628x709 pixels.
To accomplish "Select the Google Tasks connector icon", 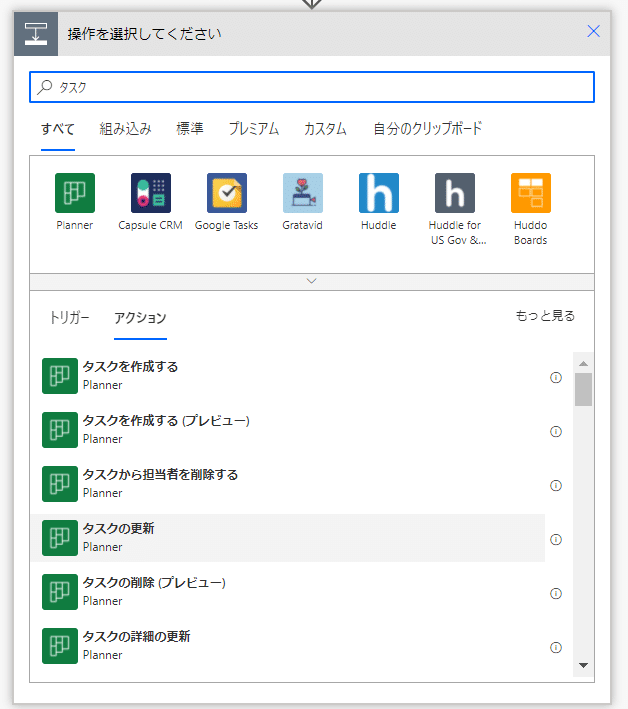I will tap(227, 193).
